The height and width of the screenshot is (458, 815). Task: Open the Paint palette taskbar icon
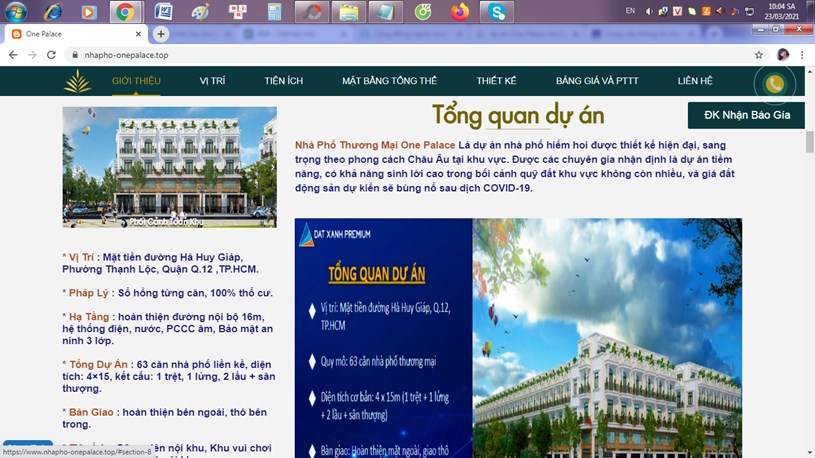tap(200, 11)
